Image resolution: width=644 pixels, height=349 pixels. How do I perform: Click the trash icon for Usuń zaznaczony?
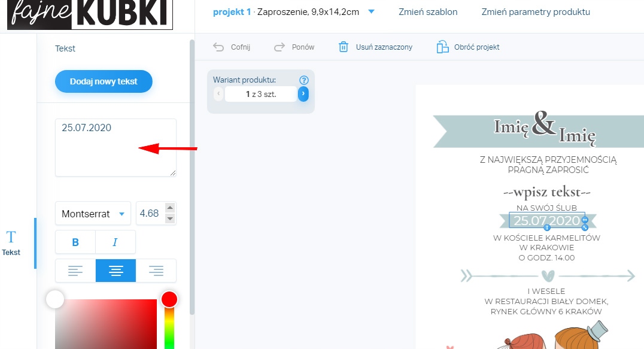tap(344, 47)
